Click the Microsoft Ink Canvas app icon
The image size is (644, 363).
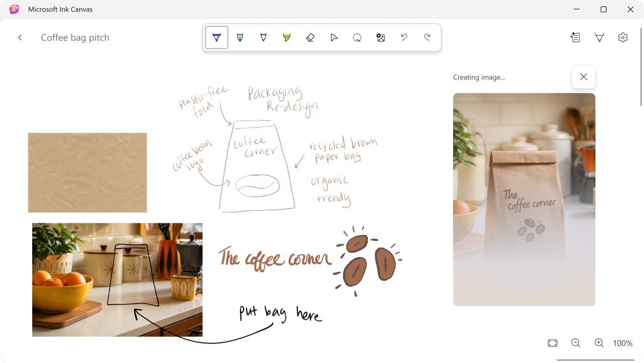pyautogui.click(x=14, y=9)
